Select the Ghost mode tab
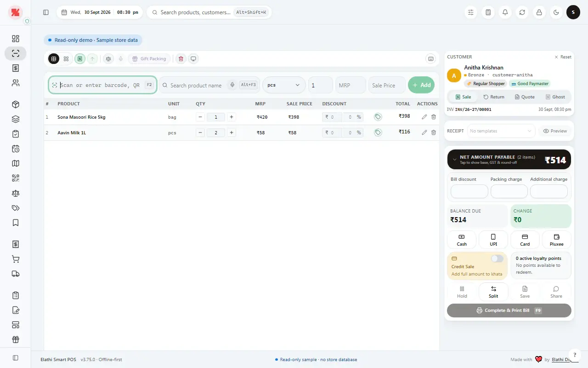The width and height of the screenshot is (588, 368). pyautogui.click(x=555, y=97)
